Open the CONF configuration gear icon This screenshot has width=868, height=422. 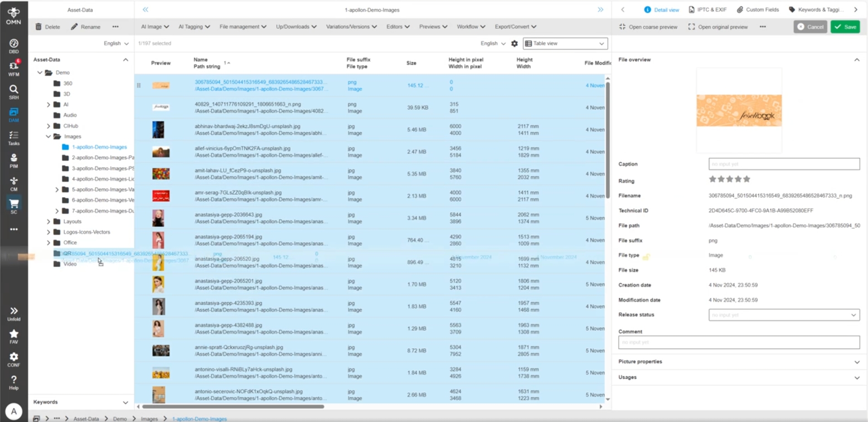tap(14, 359)
